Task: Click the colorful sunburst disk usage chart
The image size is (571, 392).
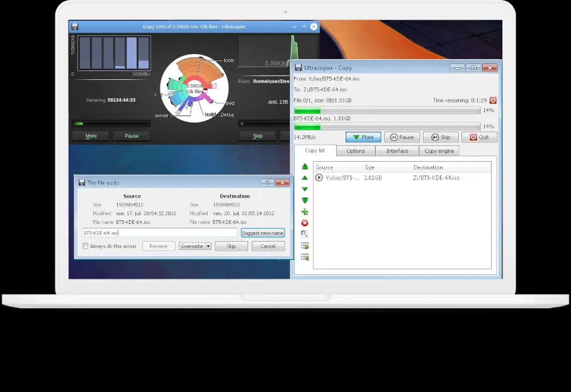Action: click(195, 88)
